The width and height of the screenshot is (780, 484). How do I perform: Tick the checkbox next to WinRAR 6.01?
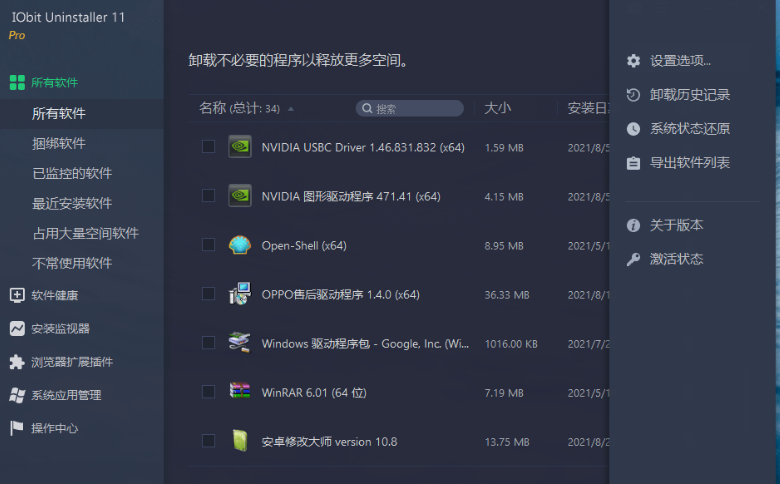208,391
